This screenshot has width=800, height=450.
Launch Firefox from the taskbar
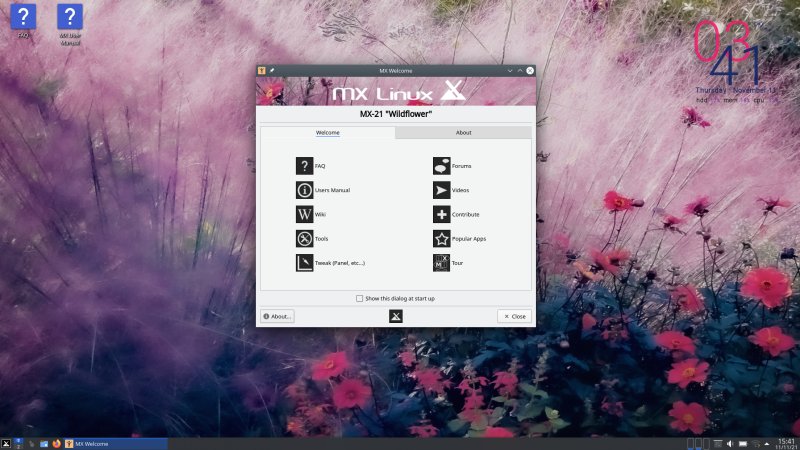pos(57,443)
